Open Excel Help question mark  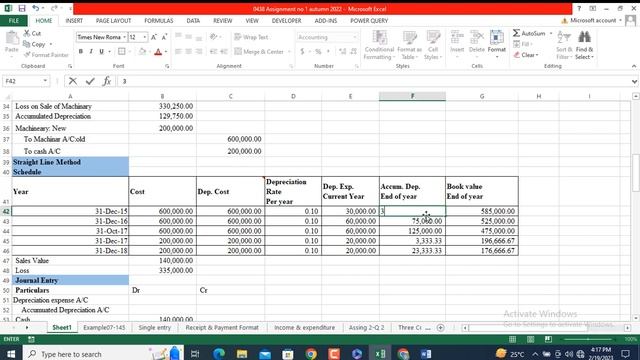pyautogui.click(x=579, y=8)
